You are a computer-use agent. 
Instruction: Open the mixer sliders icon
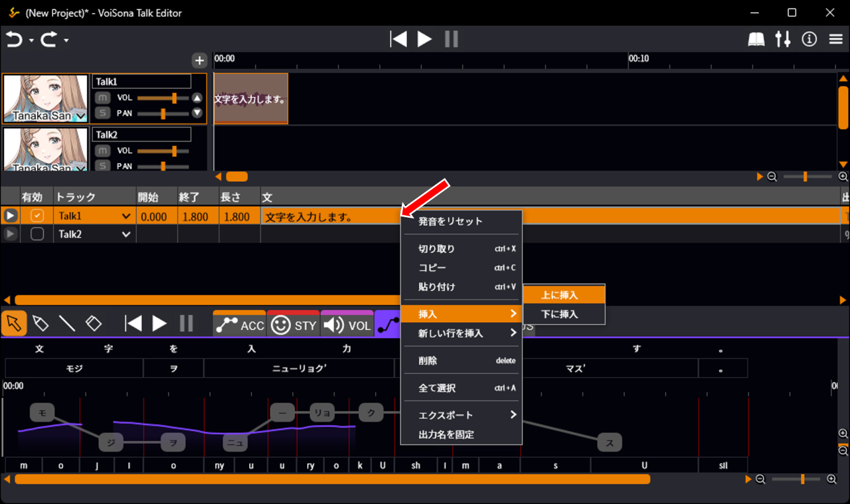pos(783,39)
